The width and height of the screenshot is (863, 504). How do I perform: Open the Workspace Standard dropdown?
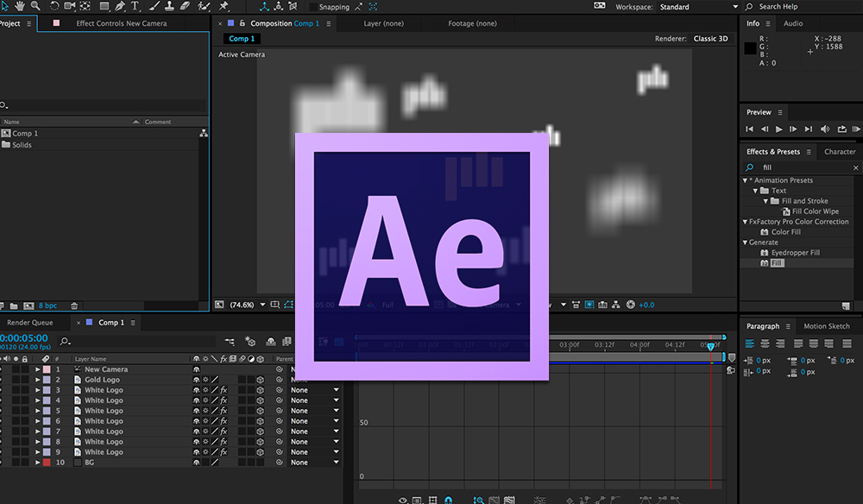click(x=690, y=7)
